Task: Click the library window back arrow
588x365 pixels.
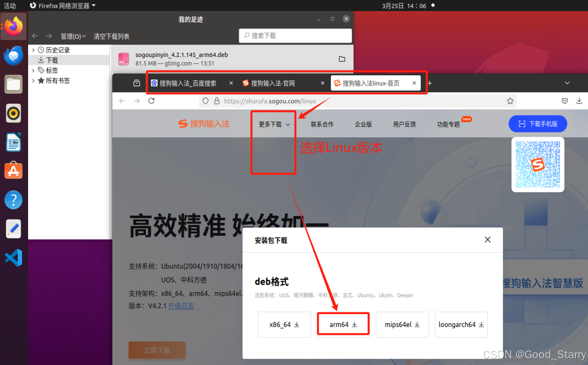Action: (x=35, y=36)
